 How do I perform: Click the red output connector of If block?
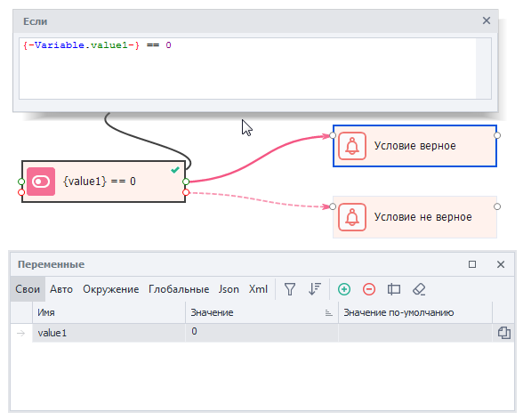186,192
